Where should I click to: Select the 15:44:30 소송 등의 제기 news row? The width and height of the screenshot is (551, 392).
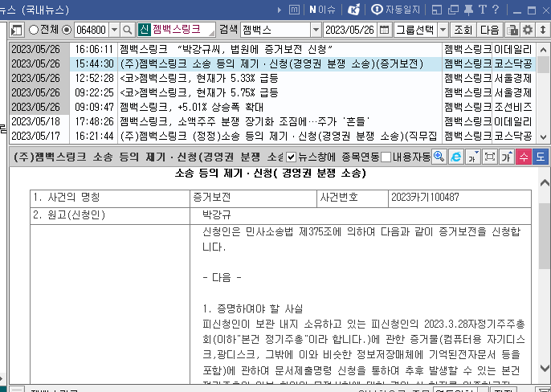tap(273, 63)
